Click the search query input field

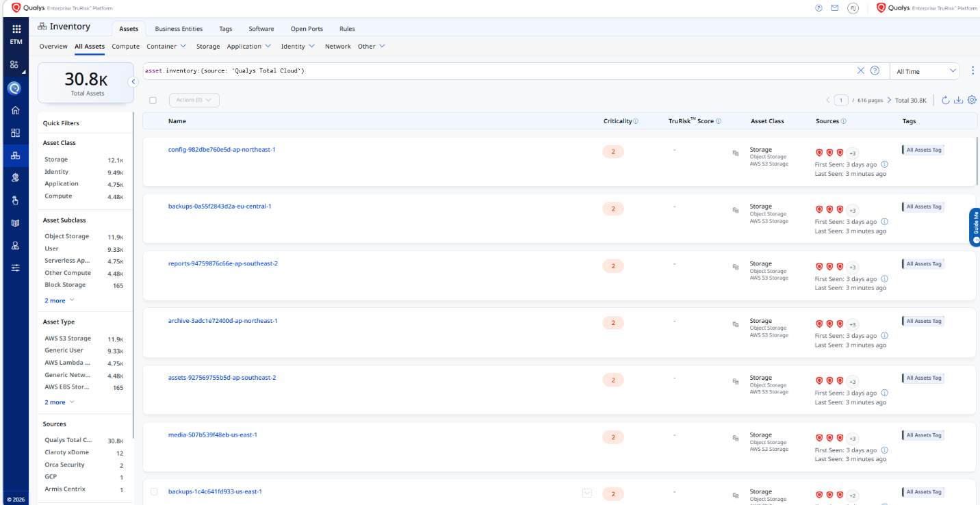coord(498,70)
